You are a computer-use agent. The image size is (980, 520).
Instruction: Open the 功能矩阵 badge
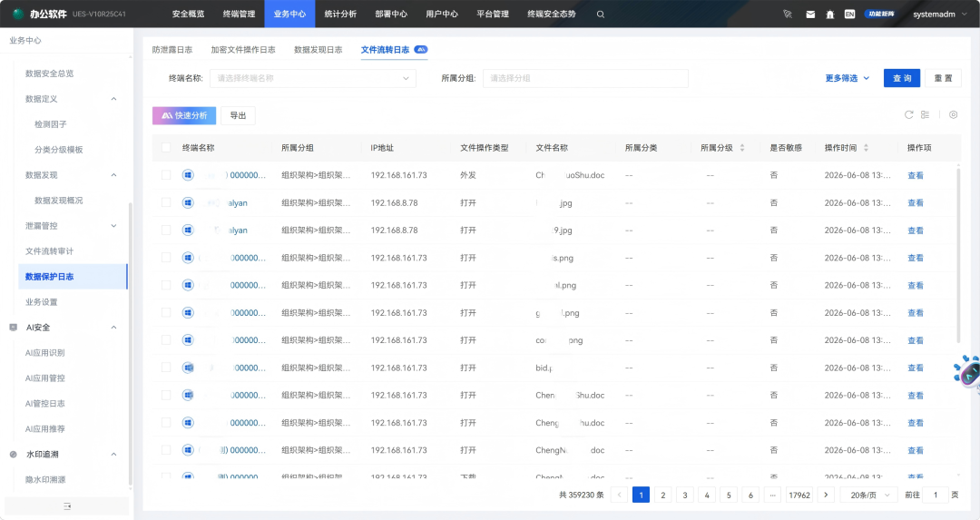(x=880, y=14)
